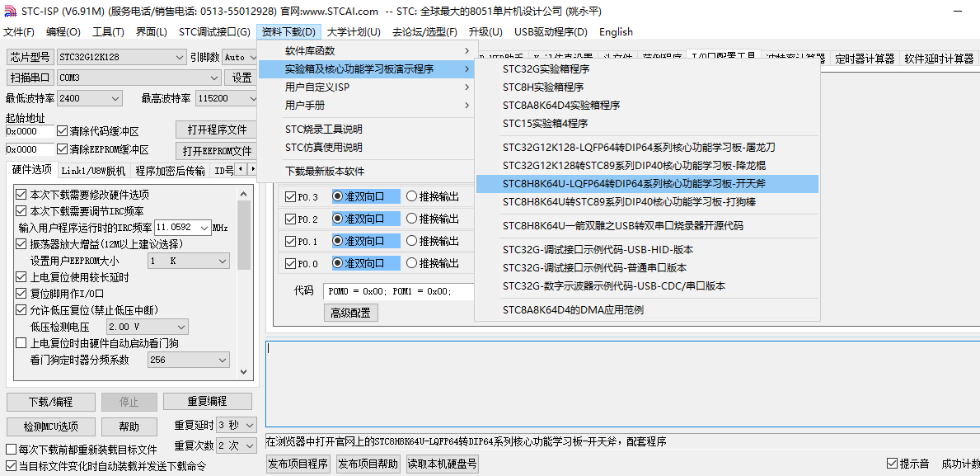Viewport: 980px width, 476px height.
Task: Click the 打开程序文件 button
Action: (217, 130)
